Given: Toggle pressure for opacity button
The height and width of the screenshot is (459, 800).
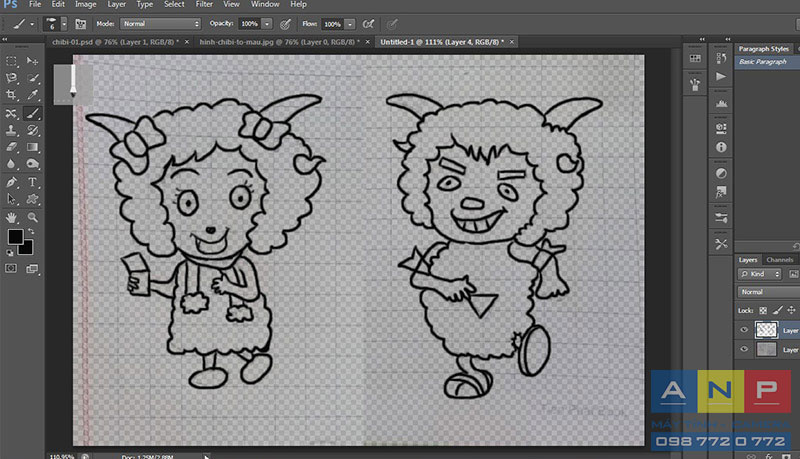Looking at the screenshot, I should (286, 24).
